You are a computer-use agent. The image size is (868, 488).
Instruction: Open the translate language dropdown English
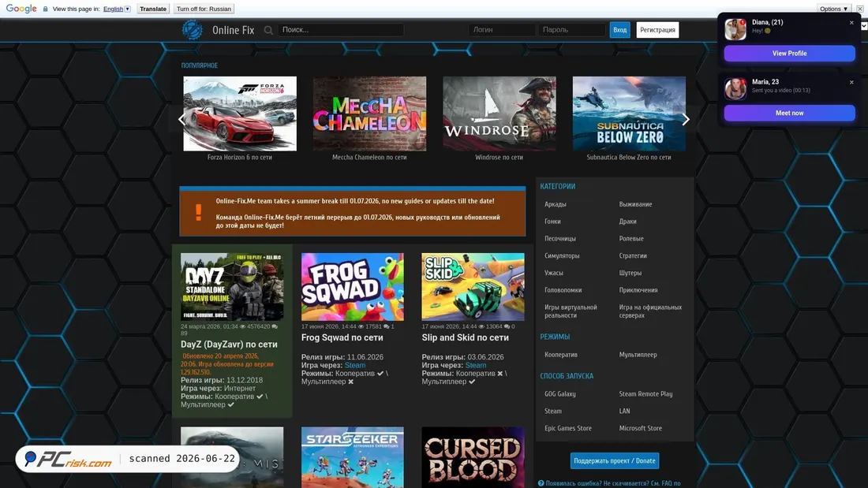click(117, 9)
